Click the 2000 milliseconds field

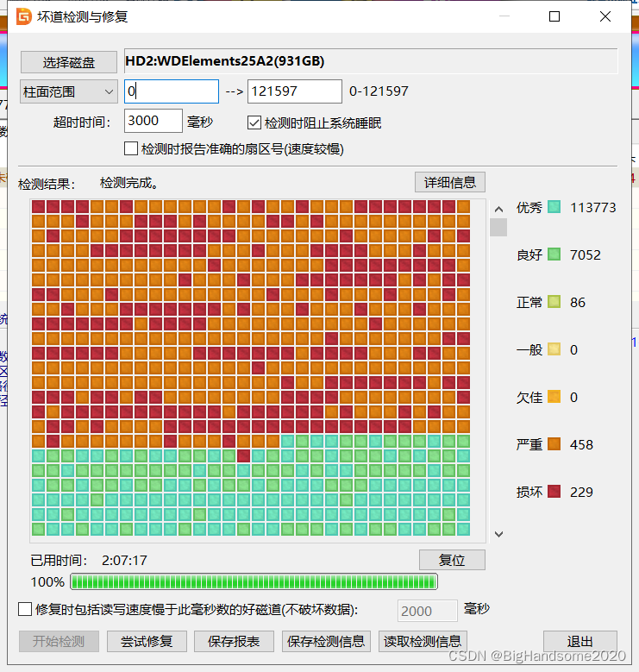[428, 611]
